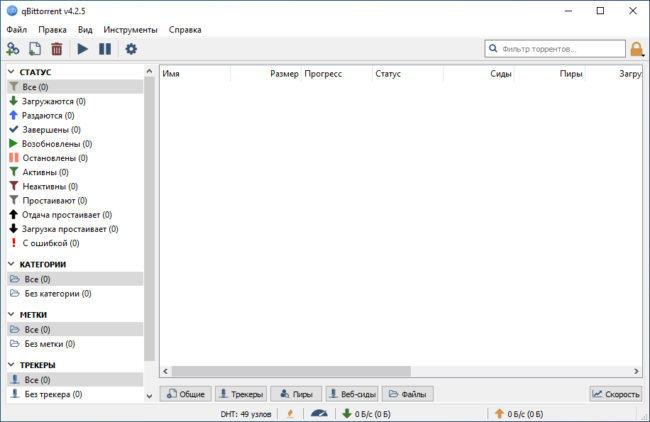Sort by Размер column
Screen dimensions: 650x422
(x=266, y=74)
